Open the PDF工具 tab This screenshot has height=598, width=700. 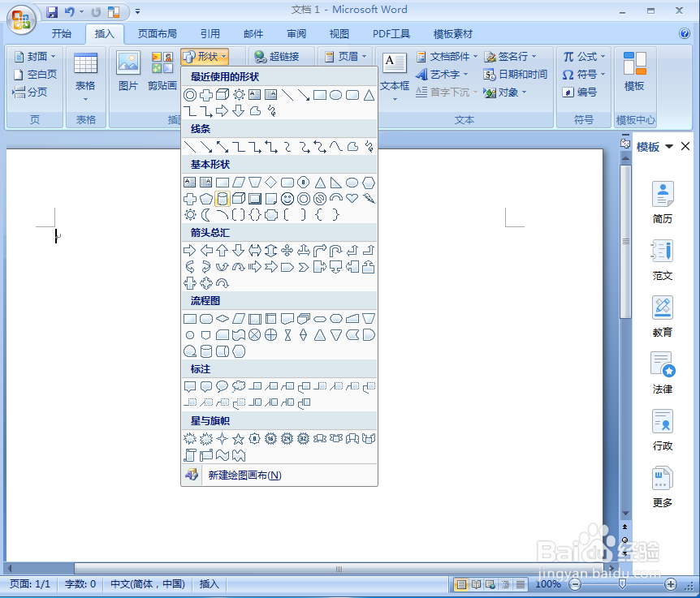391,34
